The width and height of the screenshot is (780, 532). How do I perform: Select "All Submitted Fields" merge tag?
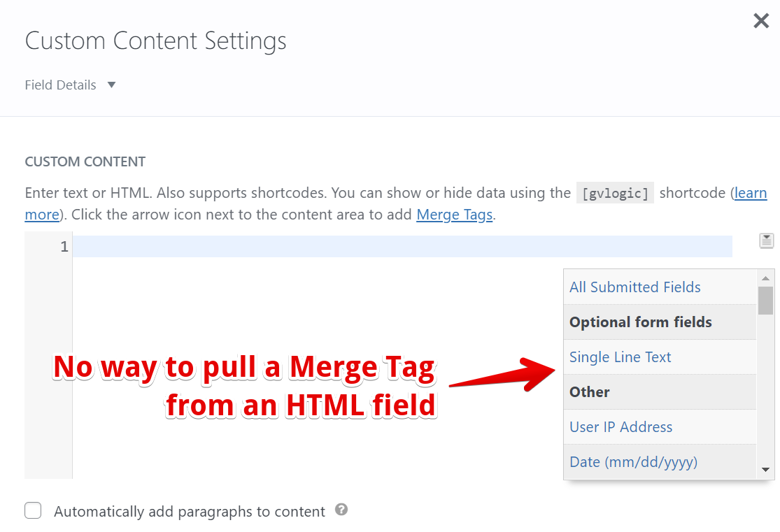tap(634, 287)
